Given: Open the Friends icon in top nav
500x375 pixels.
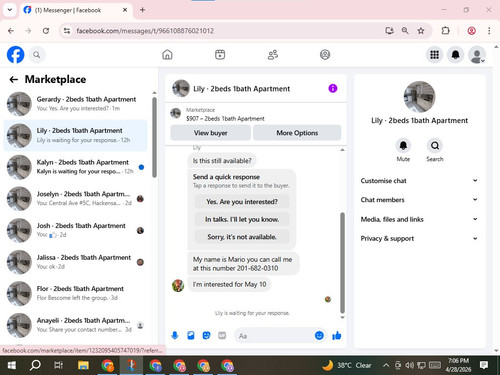Looking at the screenshot, I should point(273,54).
